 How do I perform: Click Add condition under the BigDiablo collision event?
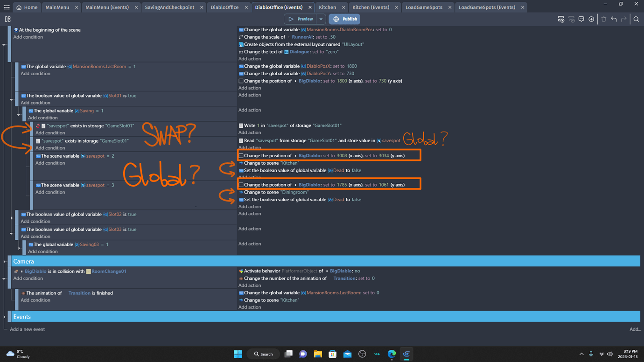tap(29, 278)
